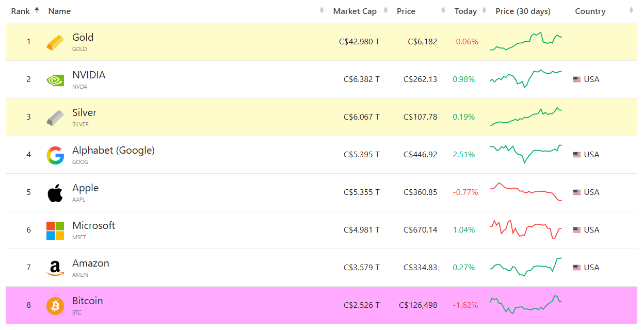This screenshot has height=330, width=644.
Task: Click the Amazon logo icon
Action: click(55, 268)
